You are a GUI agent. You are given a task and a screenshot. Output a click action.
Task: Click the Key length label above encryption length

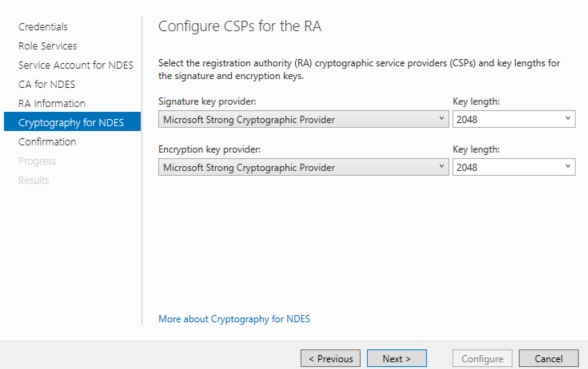[x=476, y=149]
